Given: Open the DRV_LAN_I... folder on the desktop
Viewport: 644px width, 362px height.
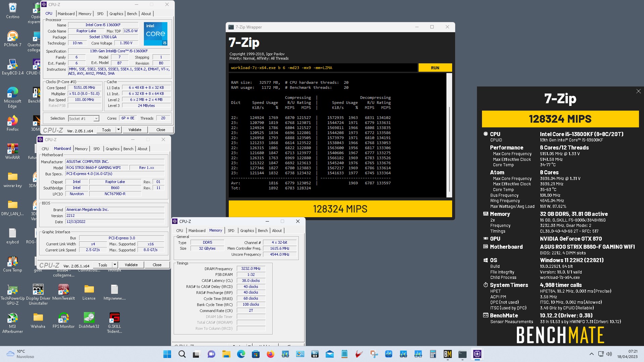Looking at the screenshot, I should click(x=12, y=208).
